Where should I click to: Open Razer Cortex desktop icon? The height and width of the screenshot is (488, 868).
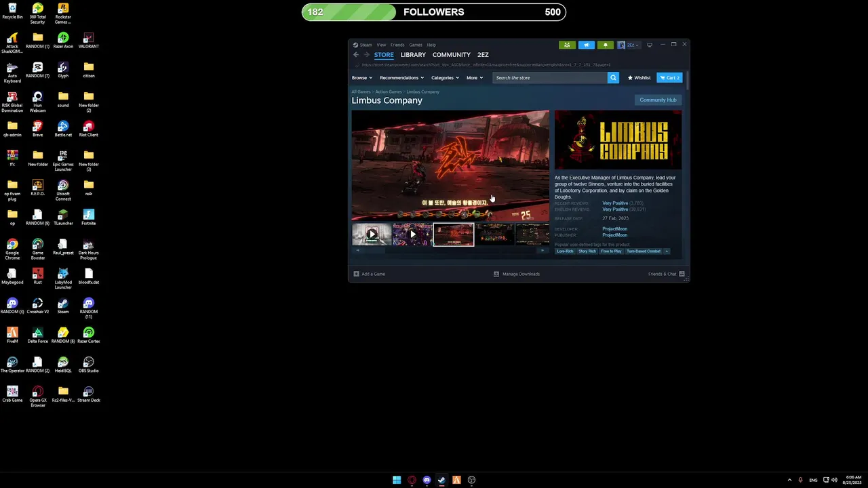coord(88,335)
